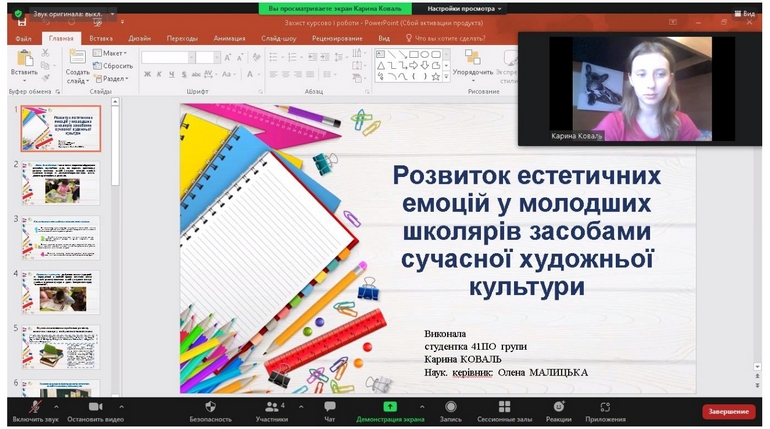Viewport: 770px width, 429px height.
Task: Click the Сбросить reset button
Action: pos(113,66)
